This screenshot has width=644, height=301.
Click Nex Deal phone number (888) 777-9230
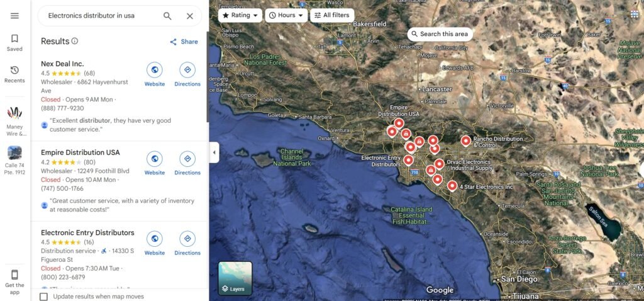(x=62, y=108)
